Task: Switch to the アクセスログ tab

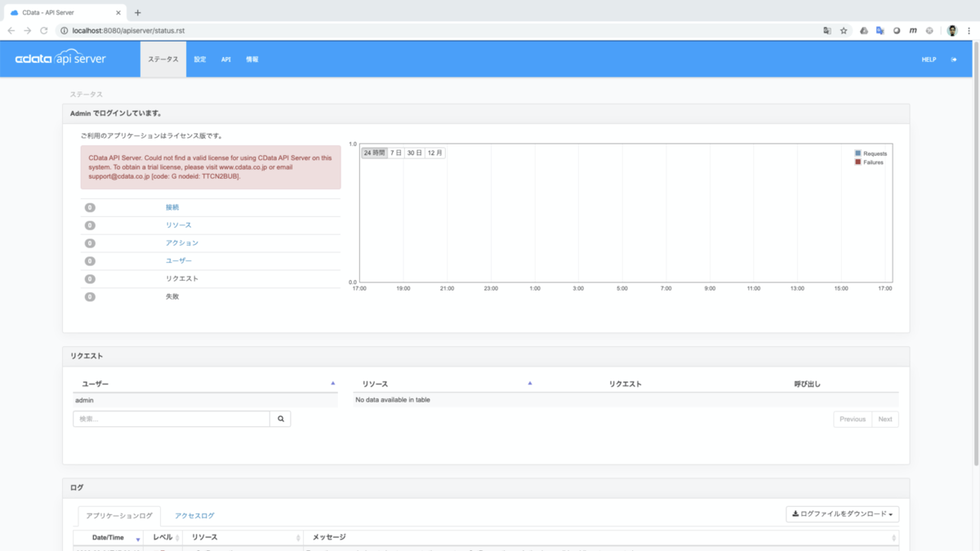Action: click(x=194, y=516)
